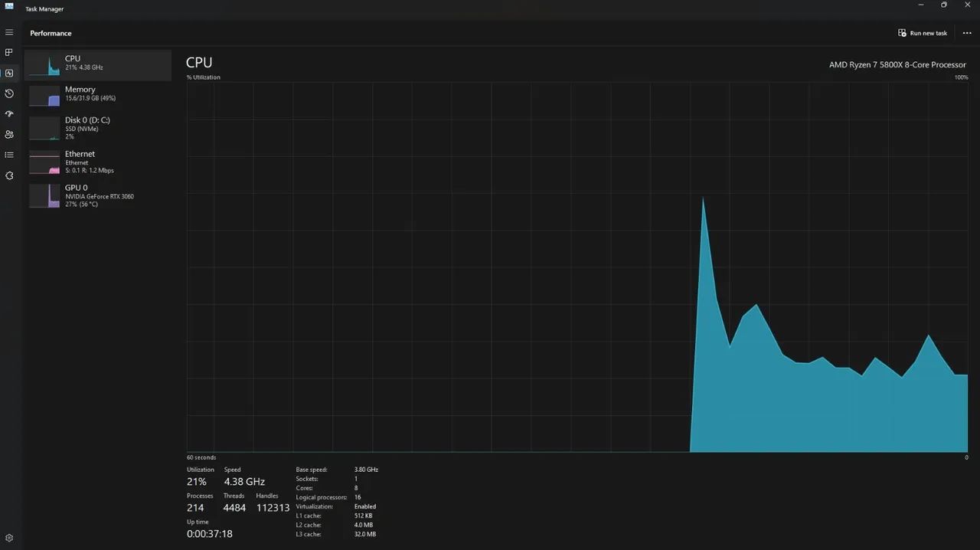Click the Logical processors value 16
Screen dimensions: 980x550
358,497
